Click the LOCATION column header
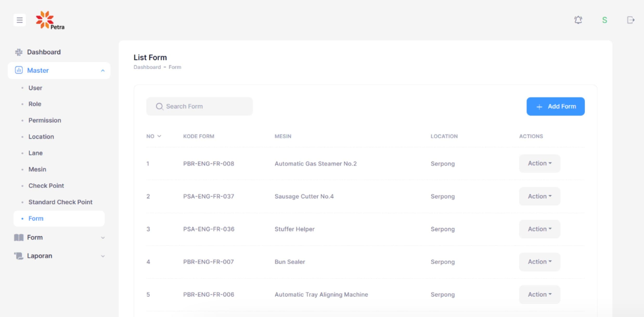Screen dimensions: 644x317 [x=444, y=136]
